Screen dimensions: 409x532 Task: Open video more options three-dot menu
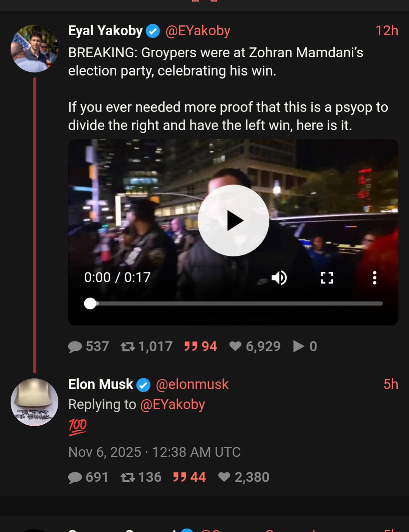pyautogui.click(x=375, y=278)
